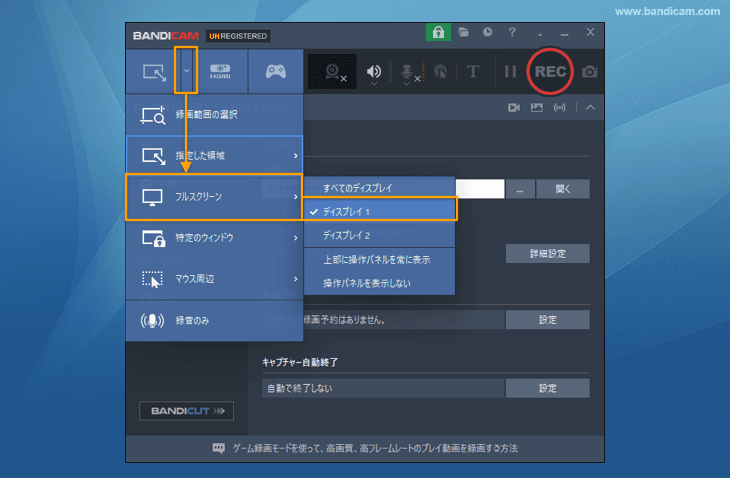The height and width of the screenshot is (478, 730).
Task: Select 録音のみ audio-only mode
Action: point(215,320)
